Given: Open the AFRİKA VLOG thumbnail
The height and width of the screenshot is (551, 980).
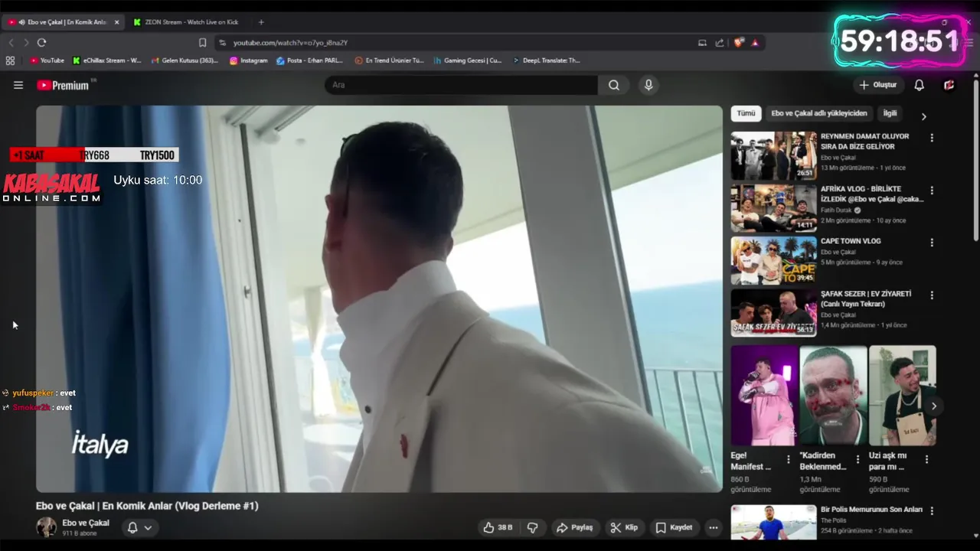Looking at the screenshot, I should pos(773,208).
